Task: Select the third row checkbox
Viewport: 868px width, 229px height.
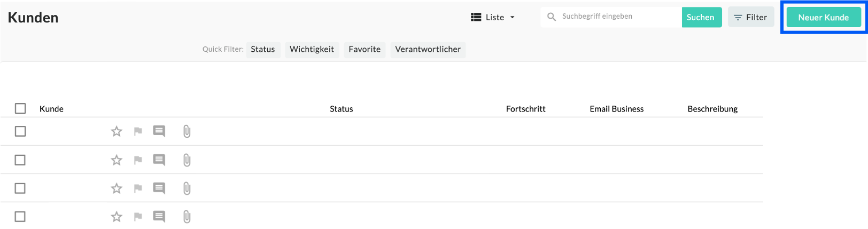Action: 20,188
